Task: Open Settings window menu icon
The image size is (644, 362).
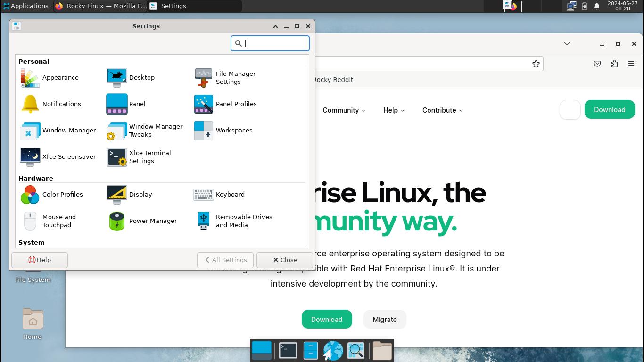Action: point(17,26)
